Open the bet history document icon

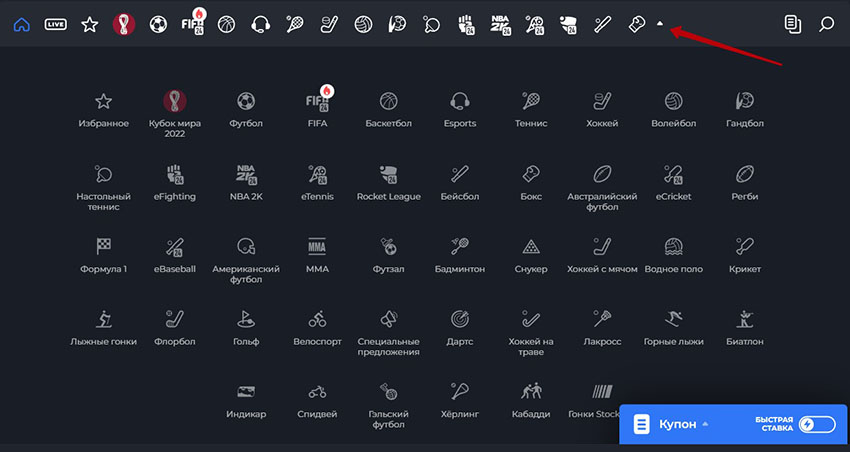792,24
